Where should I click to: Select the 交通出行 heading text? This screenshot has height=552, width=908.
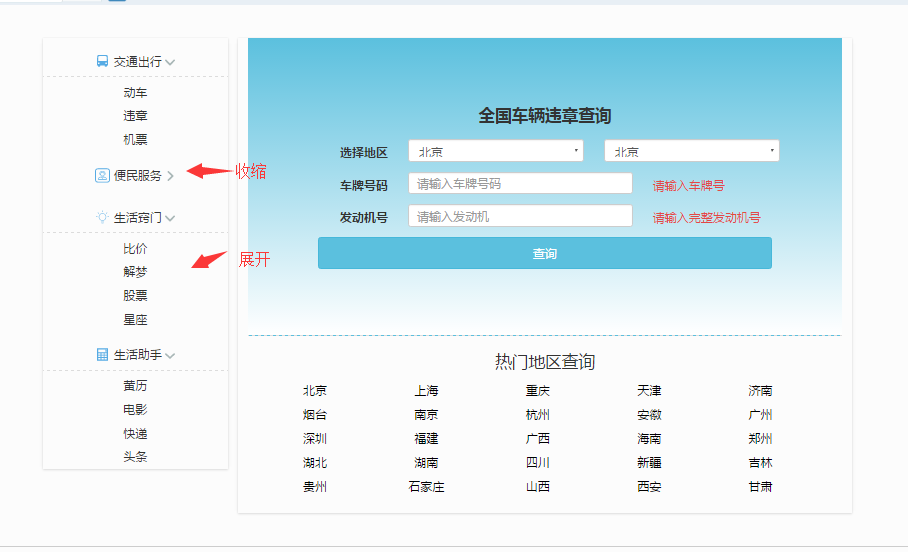(137, 61)
